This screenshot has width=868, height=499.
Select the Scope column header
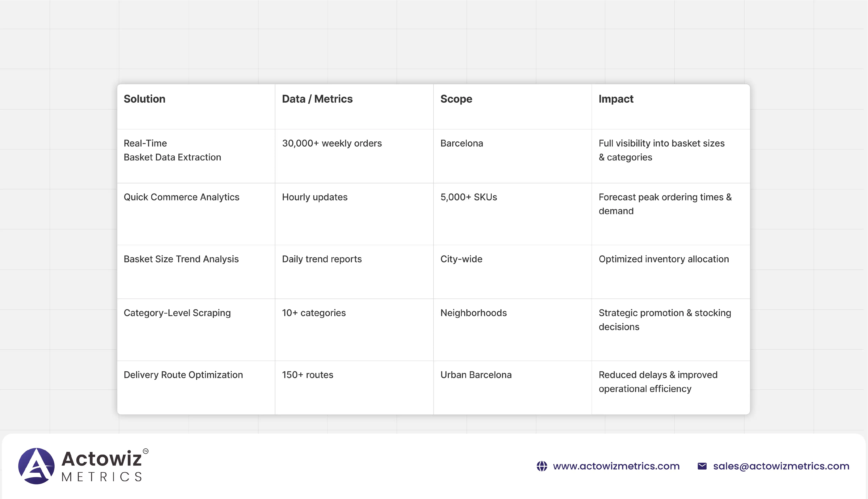pyautogui.click(x=456, y=99)
